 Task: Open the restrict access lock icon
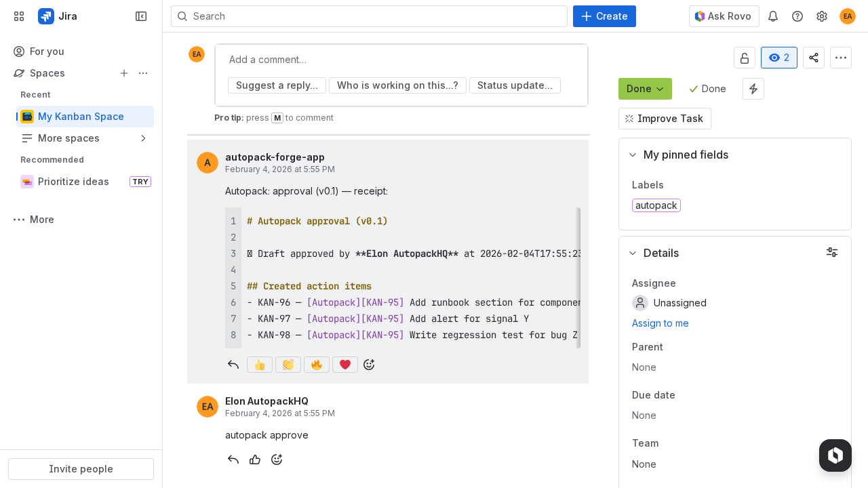pyautogui.click(x=745, y=58)
